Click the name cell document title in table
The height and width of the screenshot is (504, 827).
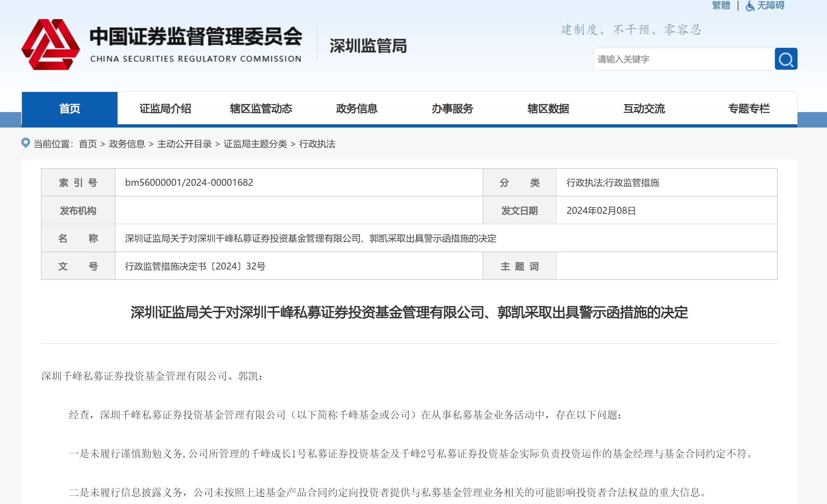[x=311, y=238]
